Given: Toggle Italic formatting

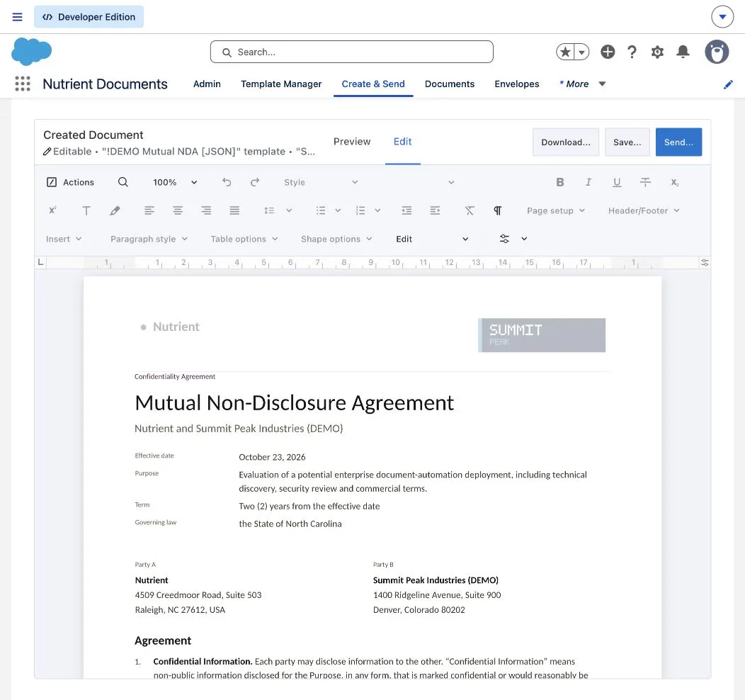Looking at the screenshot, I should point(588,182).
